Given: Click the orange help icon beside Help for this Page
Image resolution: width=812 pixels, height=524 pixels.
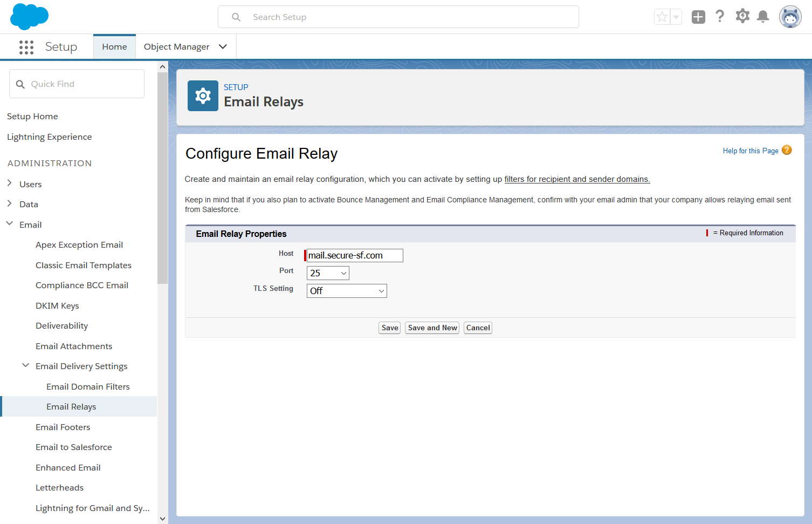Looking at the screenshot, I should (x=787, y=150).
